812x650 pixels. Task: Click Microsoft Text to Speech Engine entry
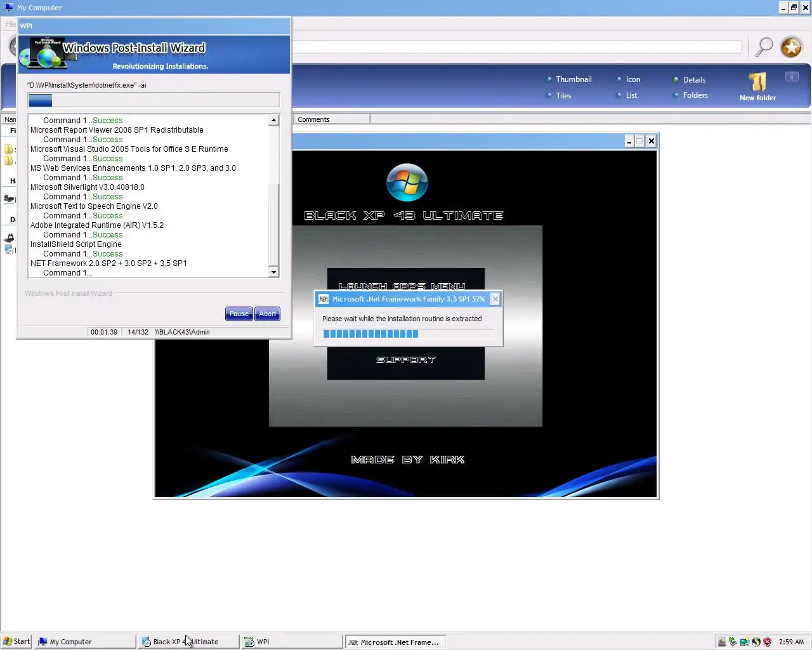point(94,206)
